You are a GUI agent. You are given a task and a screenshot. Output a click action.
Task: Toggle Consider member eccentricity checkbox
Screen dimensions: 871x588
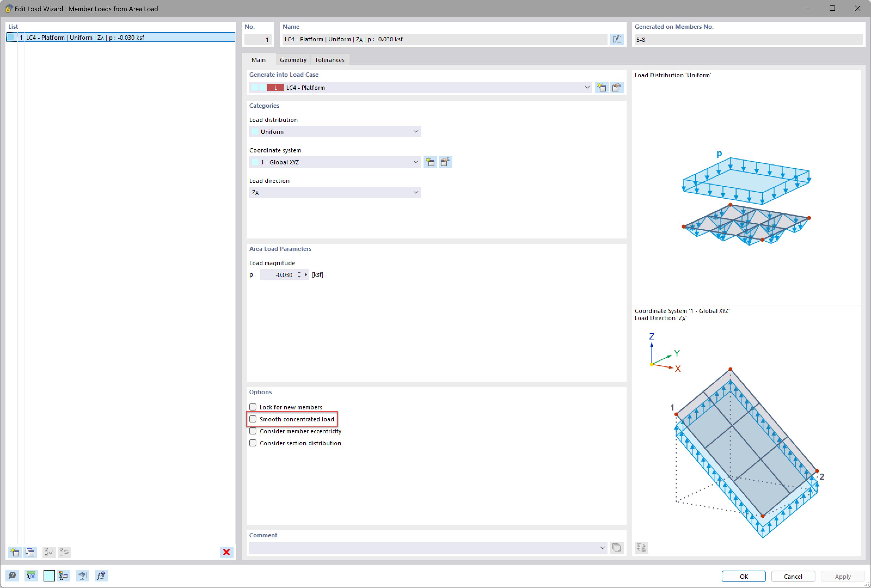pyautogui.click(x=253, y=431)
